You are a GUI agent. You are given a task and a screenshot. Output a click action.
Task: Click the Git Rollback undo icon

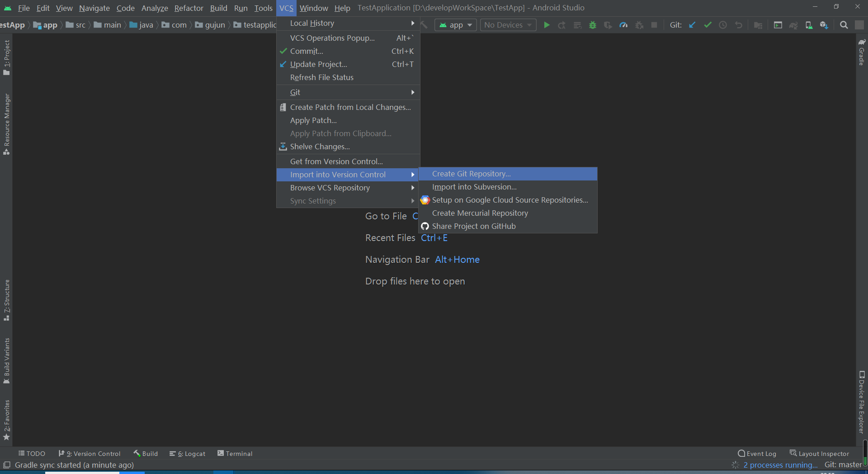pyautogui.click(x=738, y=25)
